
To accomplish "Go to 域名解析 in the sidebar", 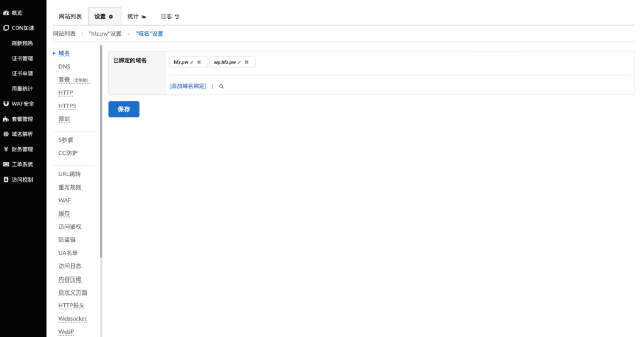I will pos(22,134).
